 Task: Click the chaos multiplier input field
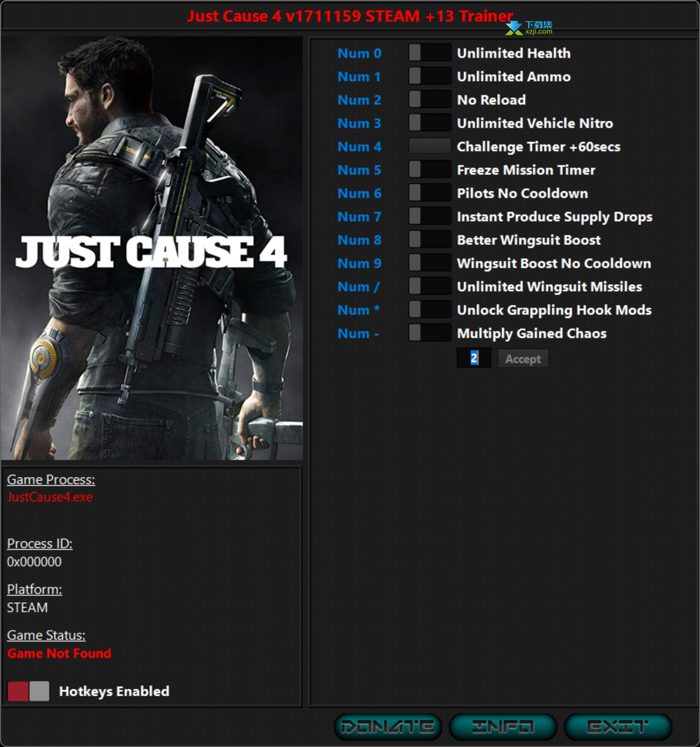point(474,358)
